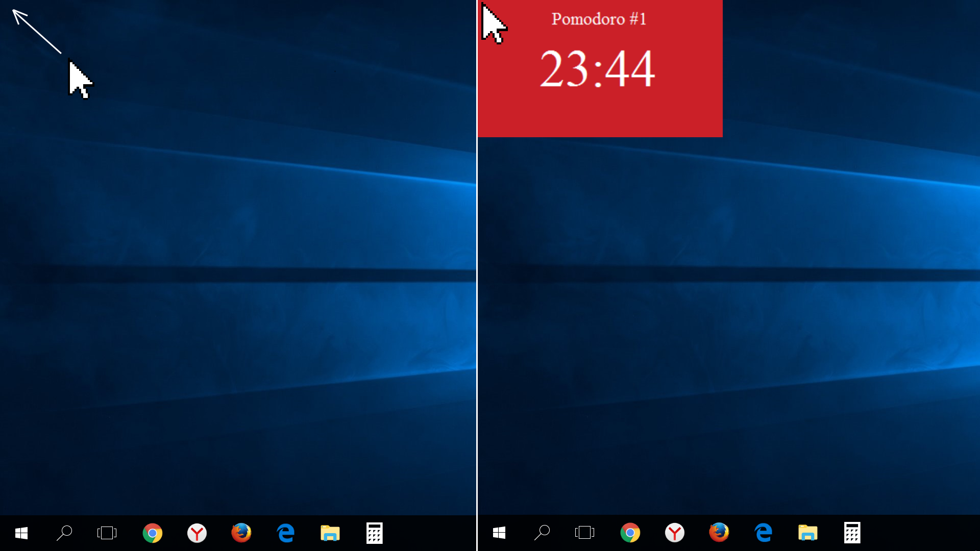
Task: Click the search icon on left taskbar
Action: click(64, 533)
